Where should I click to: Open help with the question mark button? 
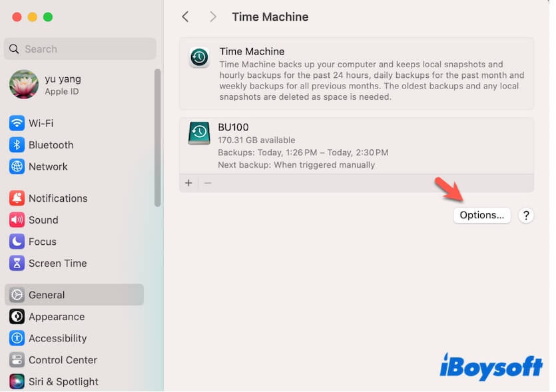tap(526, 215)
